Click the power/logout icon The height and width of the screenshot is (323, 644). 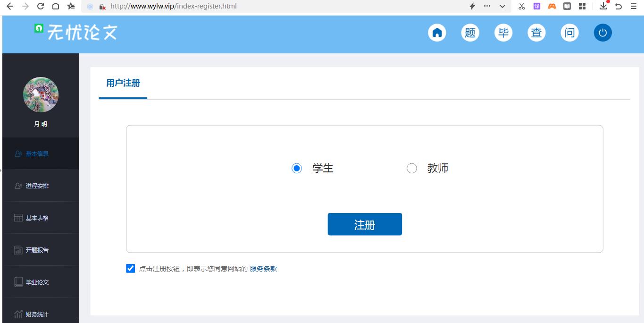pyautogui.click(x=602, y=33)
